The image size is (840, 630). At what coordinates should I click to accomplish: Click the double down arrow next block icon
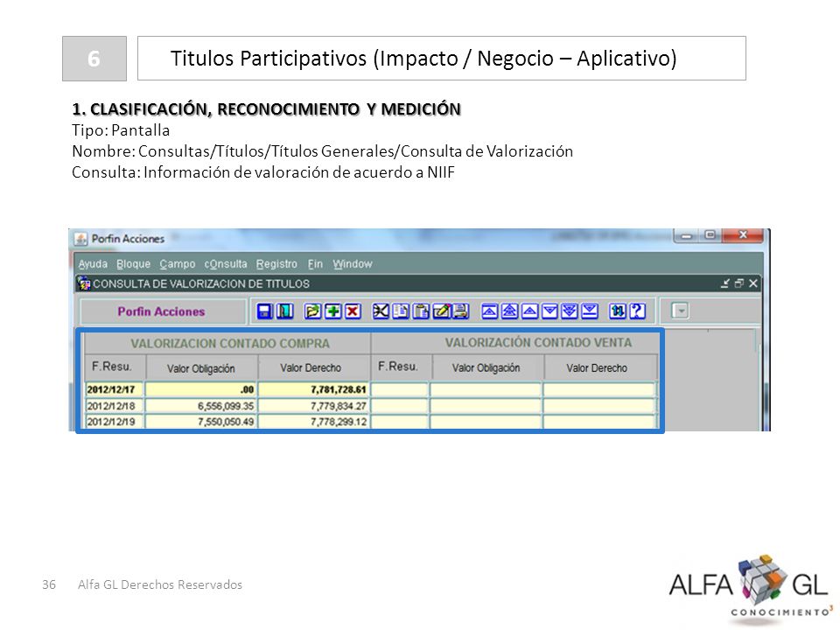click(x=570, y=311)
